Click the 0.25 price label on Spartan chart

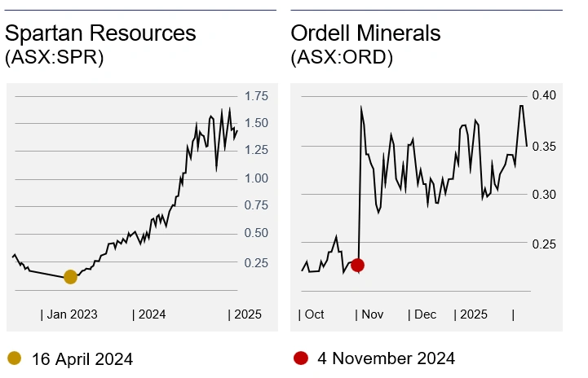[x=257, y=262]
